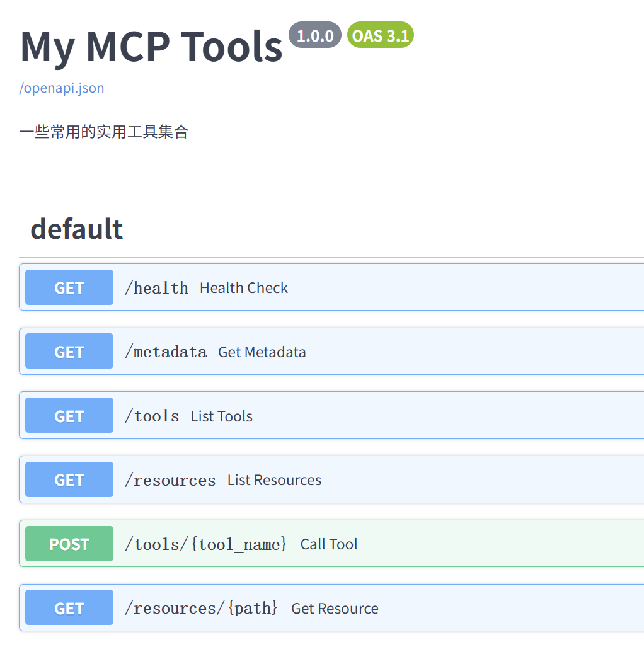Collapse the default section heading
This screenshot has height=659, width=644.
(77, 229)
